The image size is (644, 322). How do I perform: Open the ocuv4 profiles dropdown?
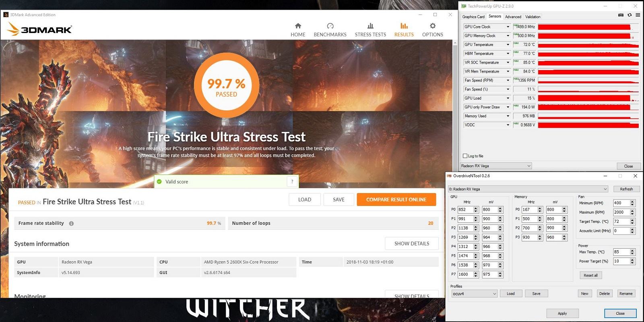coord(475,293)
